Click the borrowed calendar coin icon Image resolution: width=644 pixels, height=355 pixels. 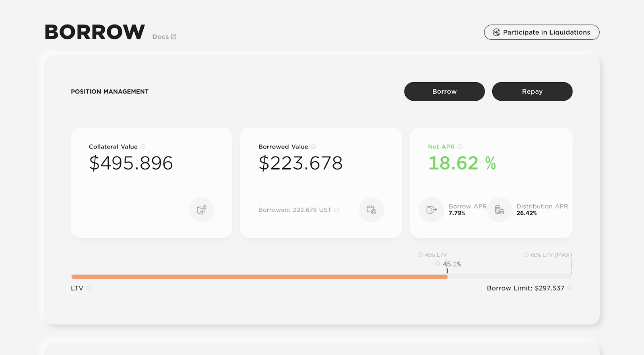(371, 210)
